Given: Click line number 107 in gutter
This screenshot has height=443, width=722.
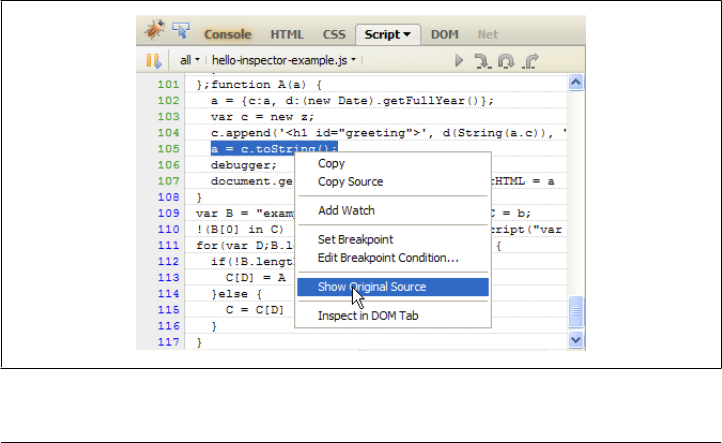Looking at the screenshot, I should 168,181.
